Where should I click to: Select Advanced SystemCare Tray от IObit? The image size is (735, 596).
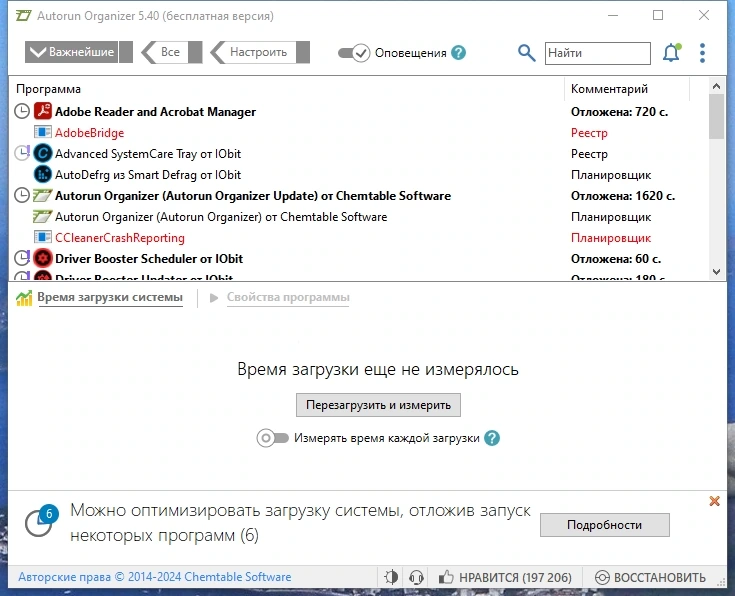coord(148,154)
